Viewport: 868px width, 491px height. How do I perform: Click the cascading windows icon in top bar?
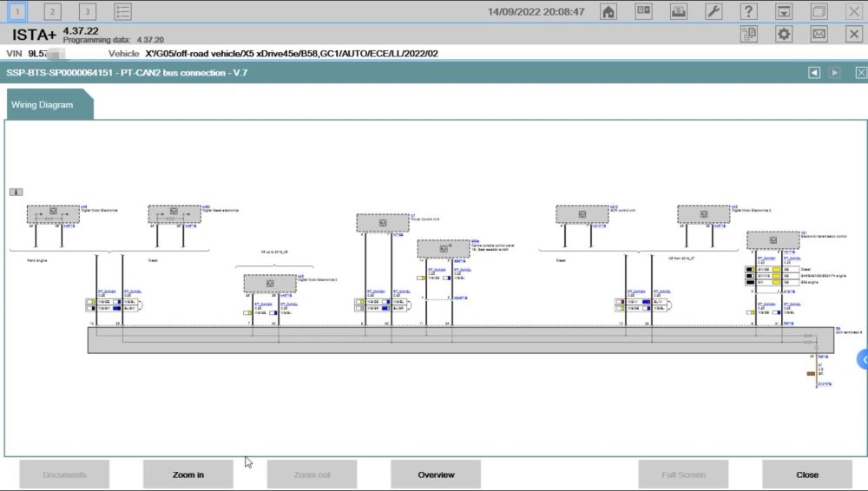tap(819, 11)
